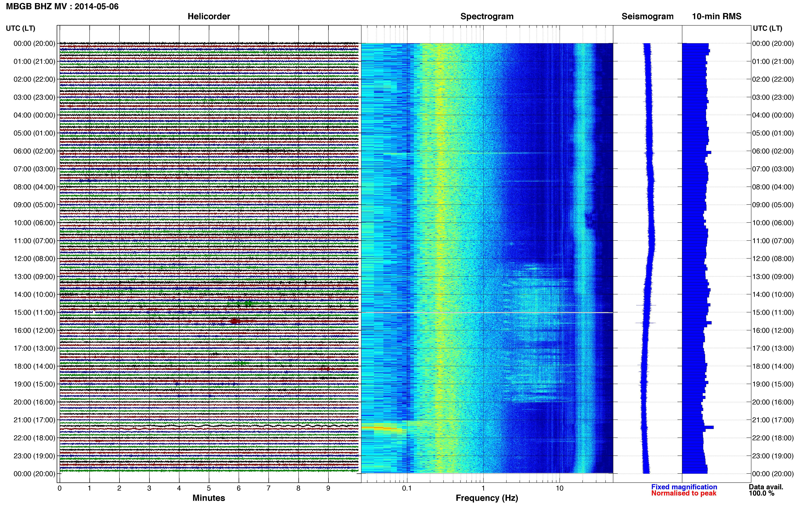Click the white data-gap line across the spectrogram
Screen dimensions: 812x508
pyautogui.click(x=487, y=313)
